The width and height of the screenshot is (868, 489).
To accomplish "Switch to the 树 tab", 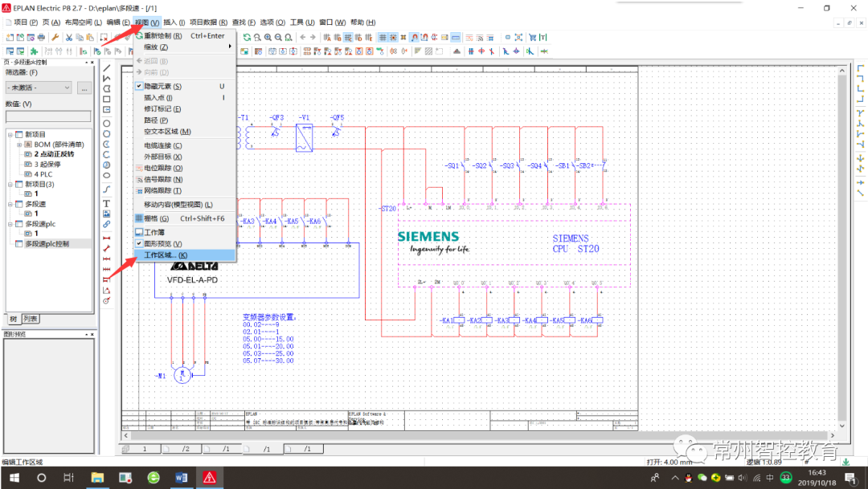I will coord(14,320).
